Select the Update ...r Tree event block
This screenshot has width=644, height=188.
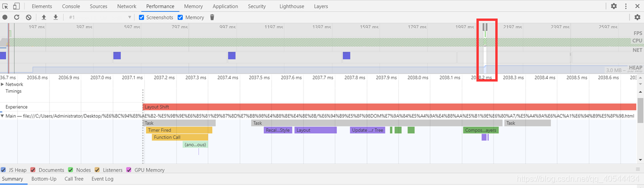[367, 130]
